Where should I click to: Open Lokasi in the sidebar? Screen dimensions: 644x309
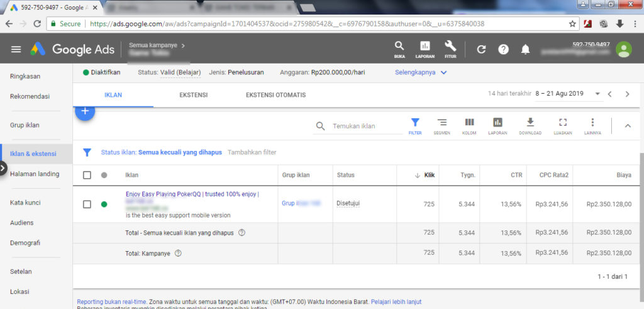click(x=19, y=292)
